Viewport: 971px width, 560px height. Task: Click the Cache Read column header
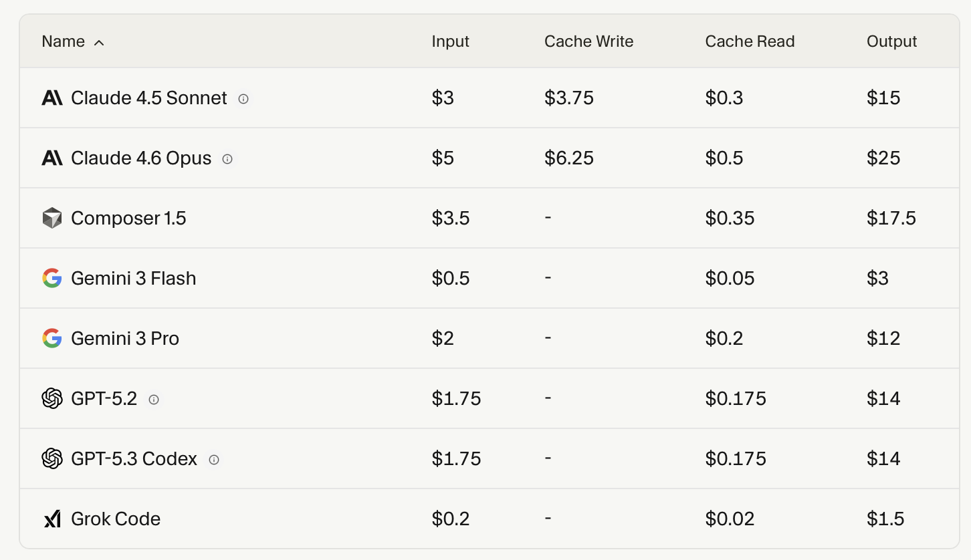750,41
